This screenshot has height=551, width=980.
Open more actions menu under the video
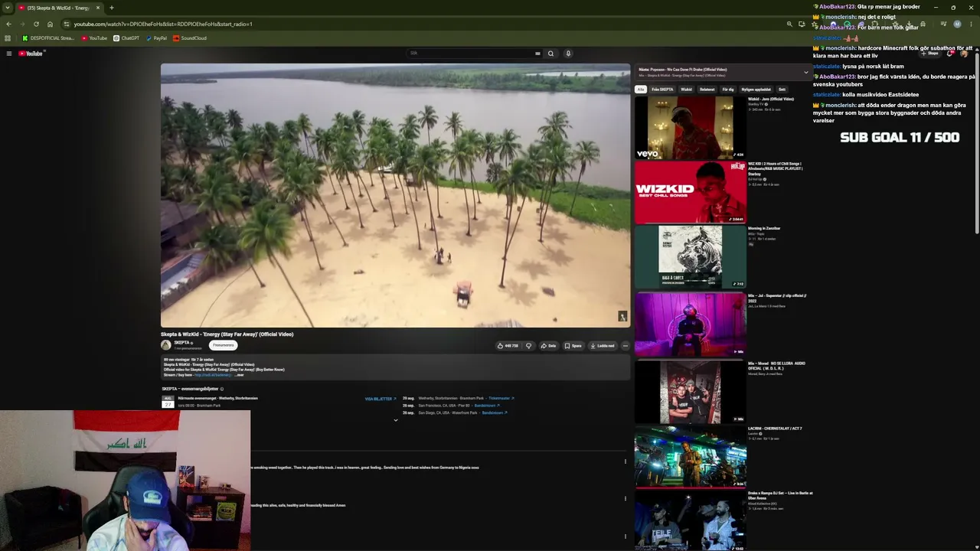[625, 346]
